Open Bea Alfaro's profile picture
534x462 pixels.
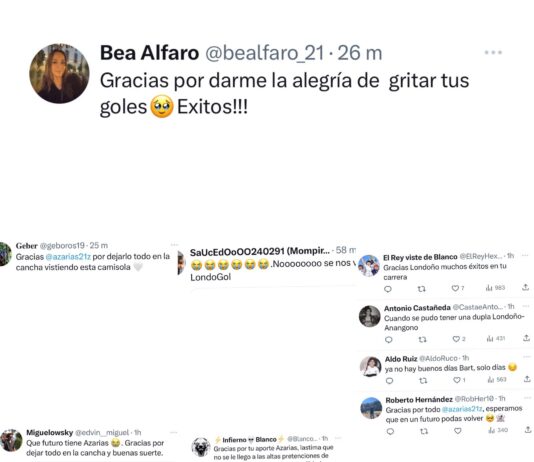pyautogui.click(x=59, y=73)
